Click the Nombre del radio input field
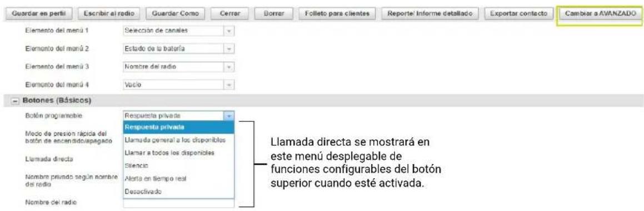Viewport: 644px width, 211px height. click(179, 203)
